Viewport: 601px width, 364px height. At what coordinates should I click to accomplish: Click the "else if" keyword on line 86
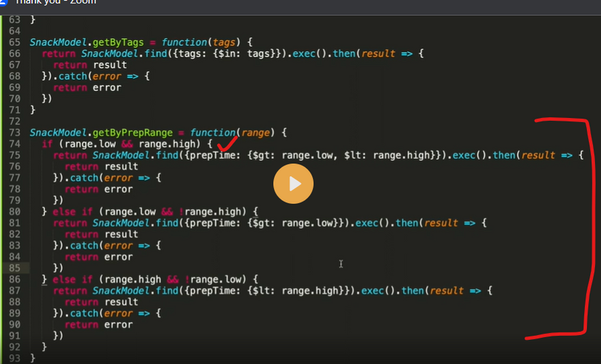click(73, 279)
